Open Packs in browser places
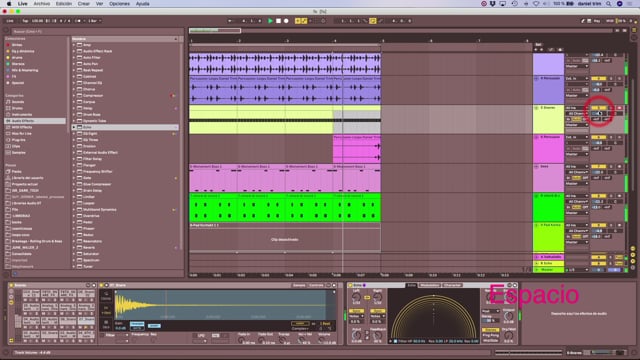 coord(16,171)
